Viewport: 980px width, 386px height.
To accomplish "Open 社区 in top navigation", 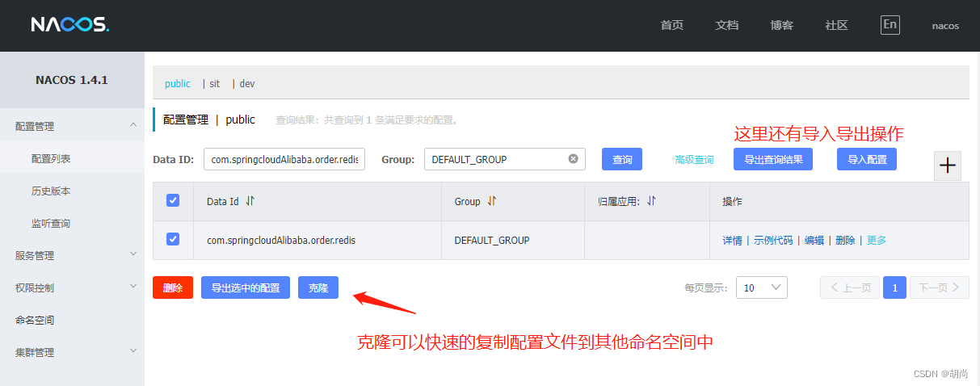I will tap(837, 25).
